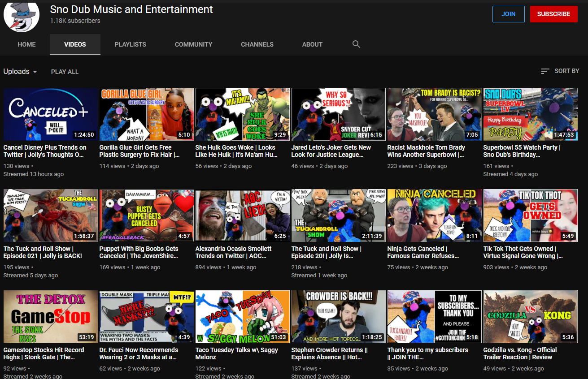The image size is (588, 379).
Task: Click '903 views • 2 weeks ago' text
Action: pos(515,267)
